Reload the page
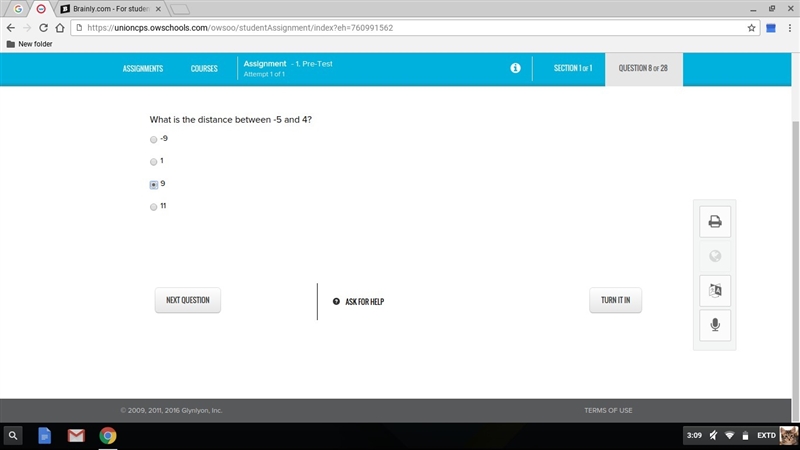Image resolution: width=800 pixels, height=450 pixels. [x=43, y=28]
